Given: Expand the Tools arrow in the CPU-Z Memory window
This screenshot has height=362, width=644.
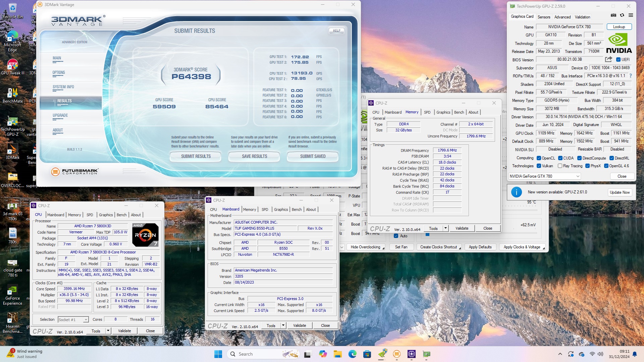Looking at the screenshot, I should [x=445, y=228].
